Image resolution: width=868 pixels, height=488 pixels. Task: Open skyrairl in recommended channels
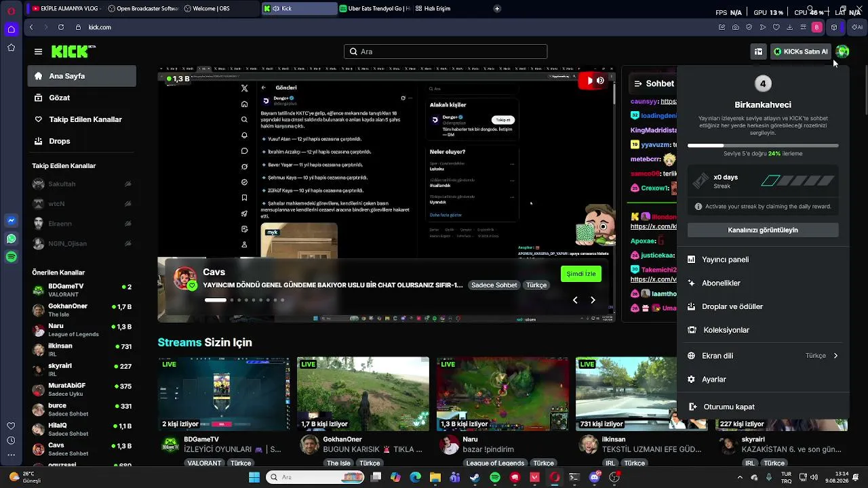[x=82, y=370]
